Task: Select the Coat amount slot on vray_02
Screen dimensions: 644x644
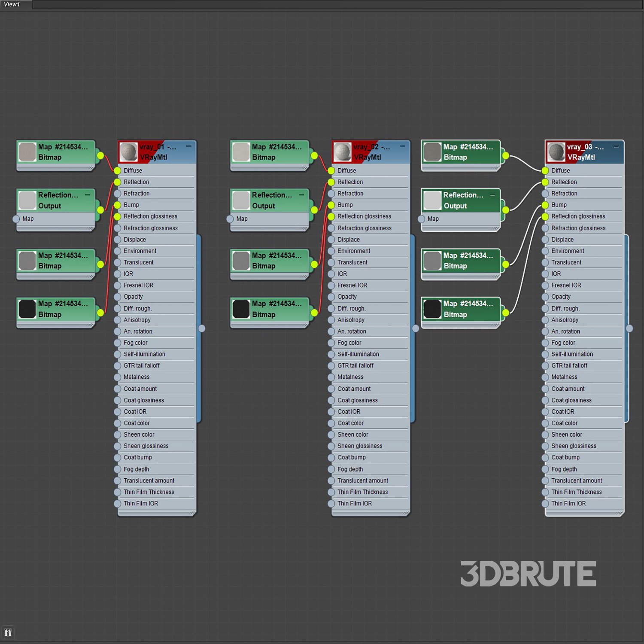Action: [354, 389]
